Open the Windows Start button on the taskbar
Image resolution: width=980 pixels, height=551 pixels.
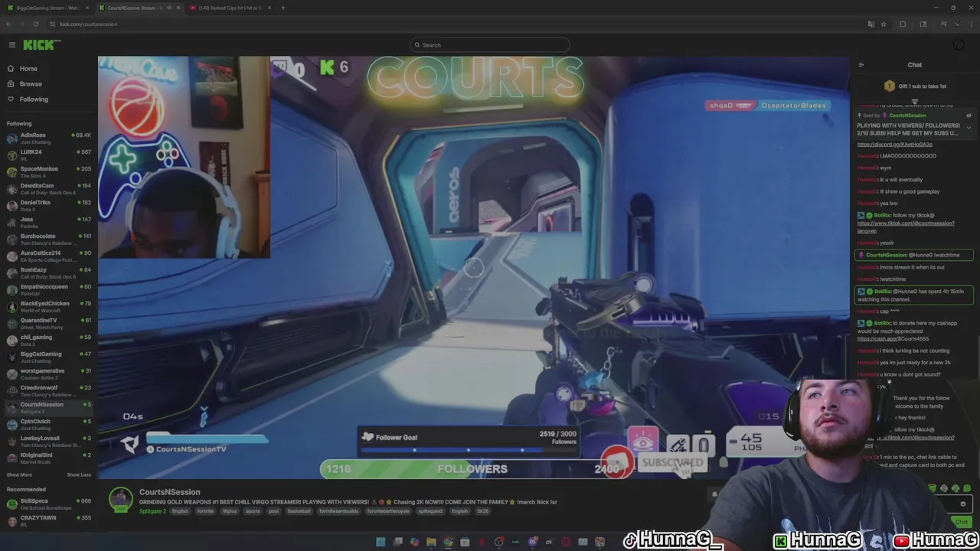pos(381,542)
